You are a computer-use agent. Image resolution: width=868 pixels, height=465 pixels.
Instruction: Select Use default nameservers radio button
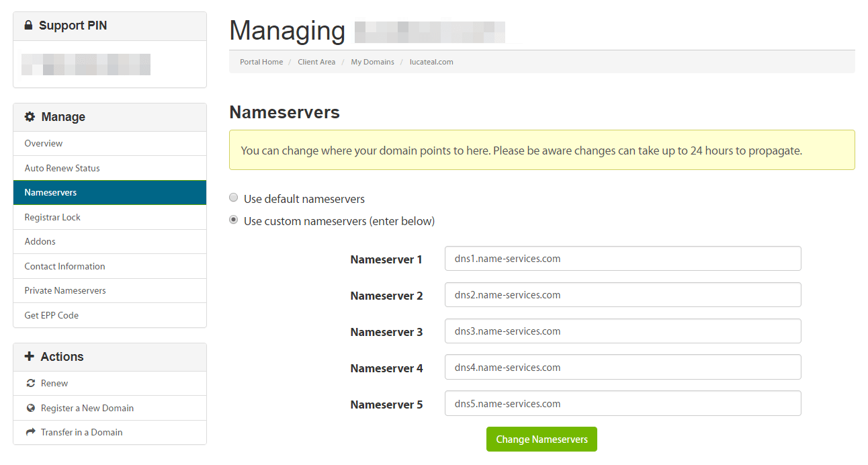[x=234, y=198]
